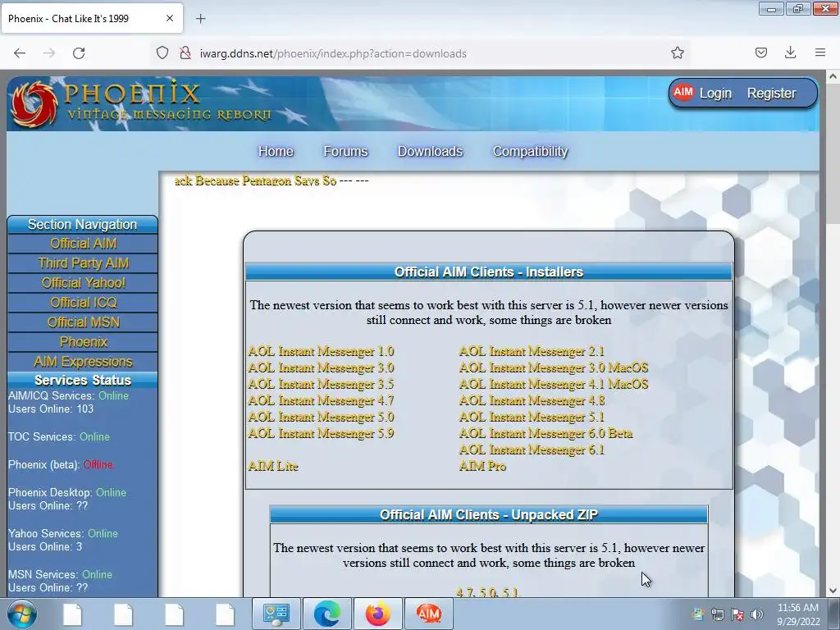The width and height of the screenshot is (840, 630).
Task: Click the insecure connection padlock icon
Action: coord(185,53)
